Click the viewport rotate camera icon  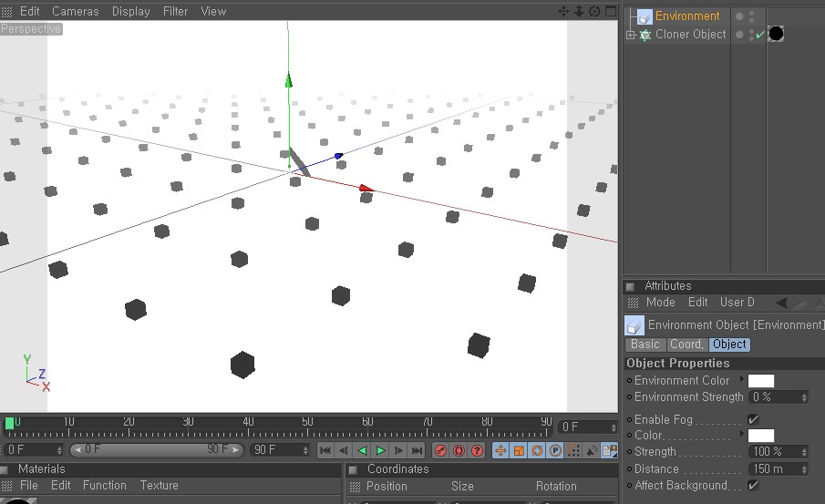(x=594, y=11)
